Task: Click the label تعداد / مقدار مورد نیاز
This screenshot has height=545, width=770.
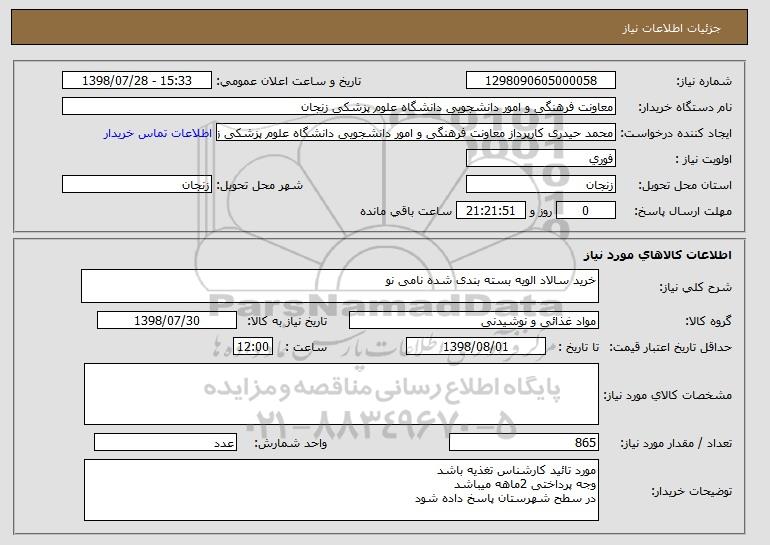Action: pos(676,443)
